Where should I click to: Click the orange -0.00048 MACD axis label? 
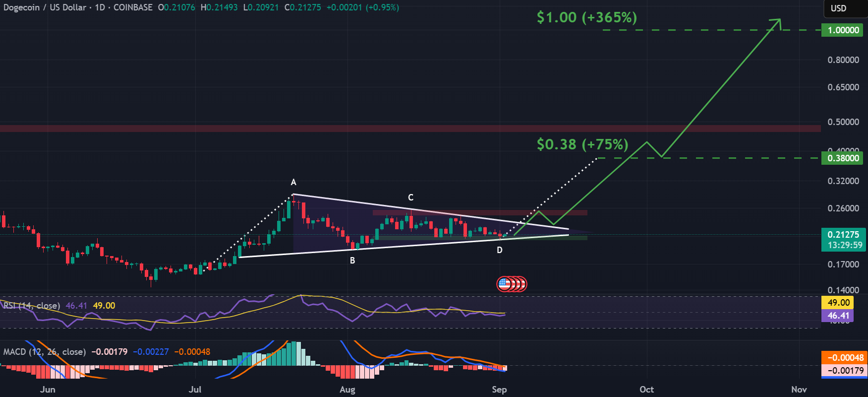pyautogui.click(x=845, y=358)
